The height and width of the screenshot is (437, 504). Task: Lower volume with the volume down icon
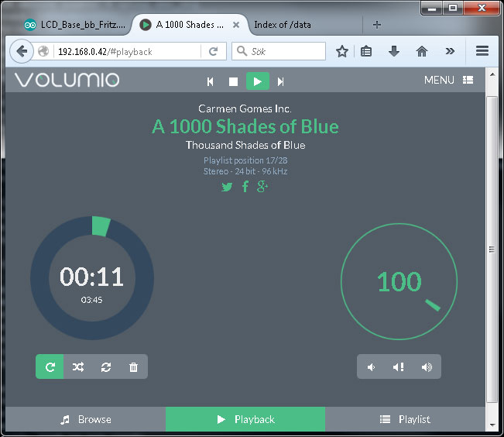coord(371,366)
